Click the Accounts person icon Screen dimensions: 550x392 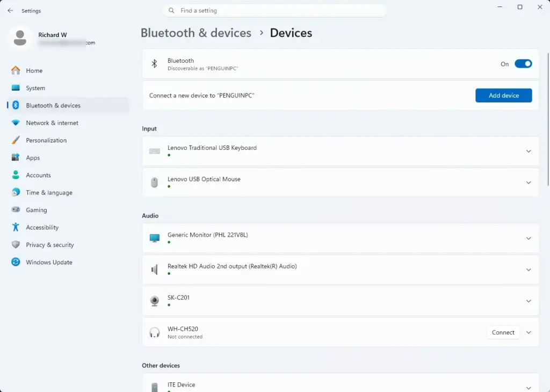16,175
